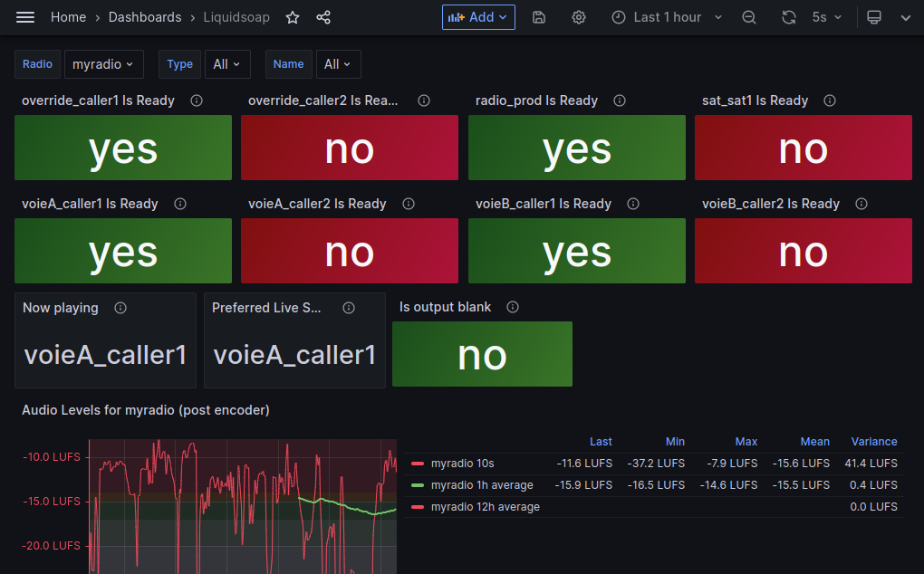Change color of myradio 10s series swatch
924x574 pixels.
coord(418,464)
